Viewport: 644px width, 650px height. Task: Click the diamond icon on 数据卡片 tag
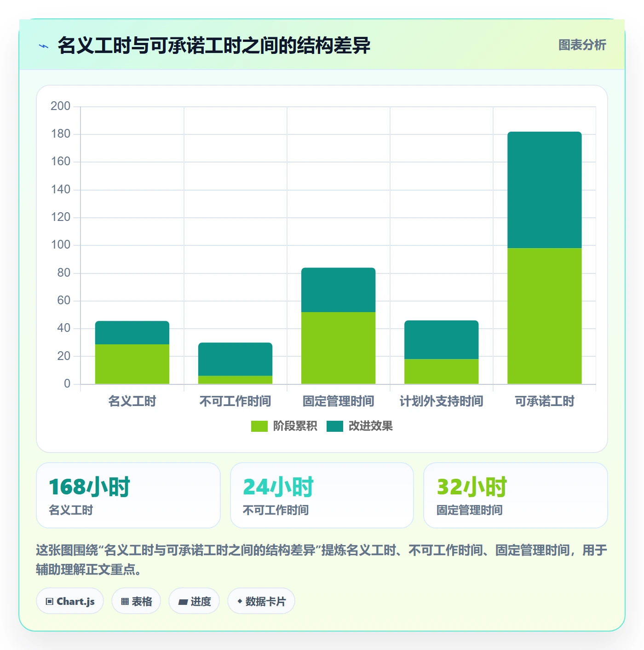[240, 601]
